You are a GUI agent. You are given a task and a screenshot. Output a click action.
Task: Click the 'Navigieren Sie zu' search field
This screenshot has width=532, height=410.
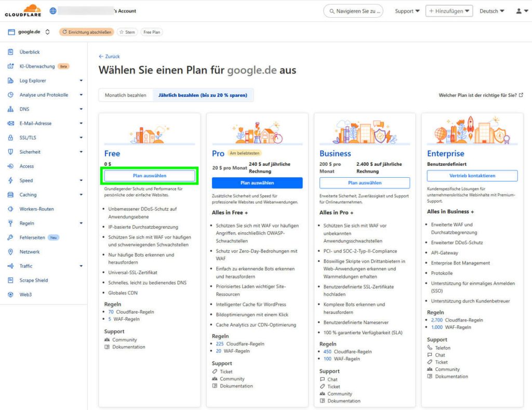click(x=353, y=11)
